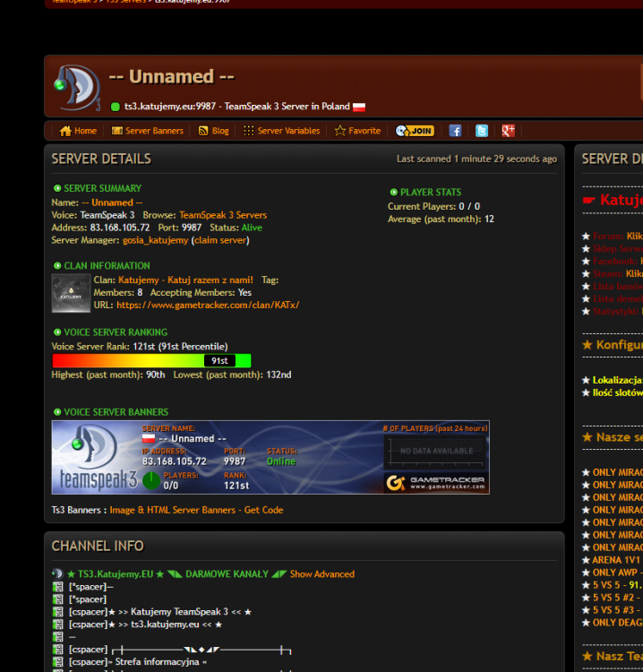
Task: Click the JOIN server button
Action: pos(415,131)
